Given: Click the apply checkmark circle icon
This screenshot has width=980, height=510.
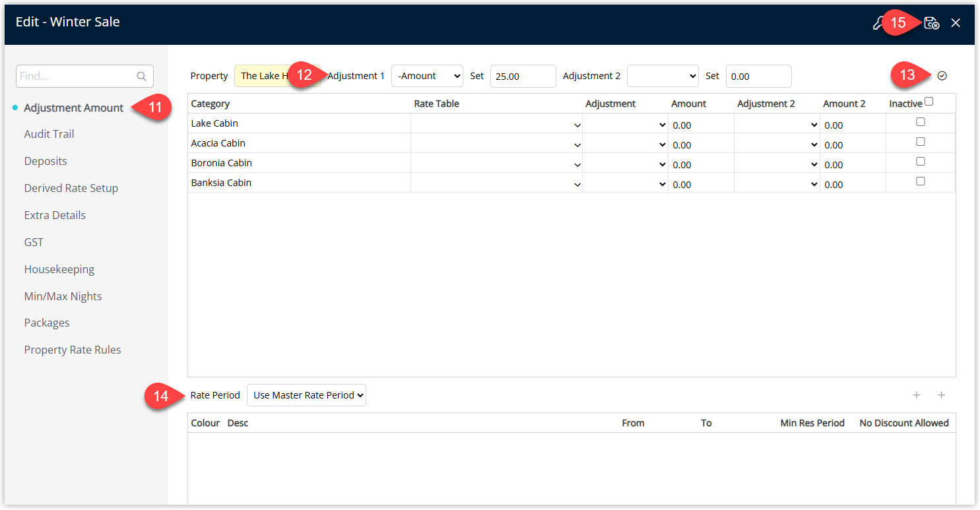Looking at the screenshot, I should pos(942,76).
